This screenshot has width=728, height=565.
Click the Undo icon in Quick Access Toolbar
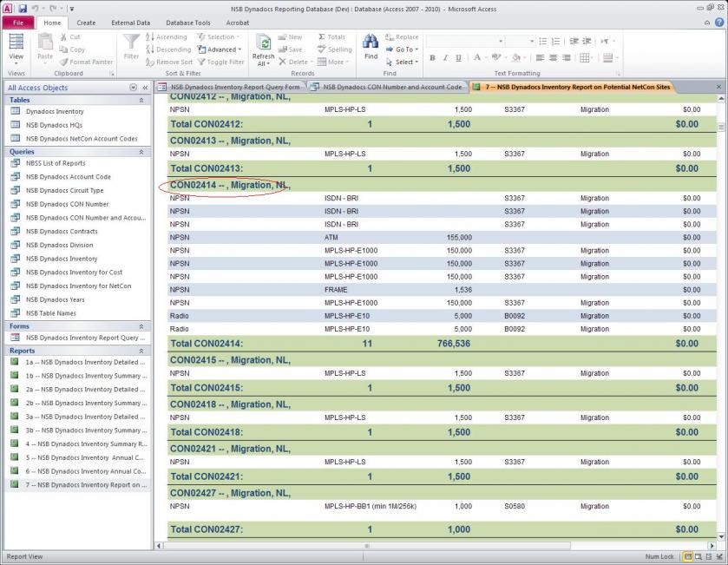click(x=36, y=9)
